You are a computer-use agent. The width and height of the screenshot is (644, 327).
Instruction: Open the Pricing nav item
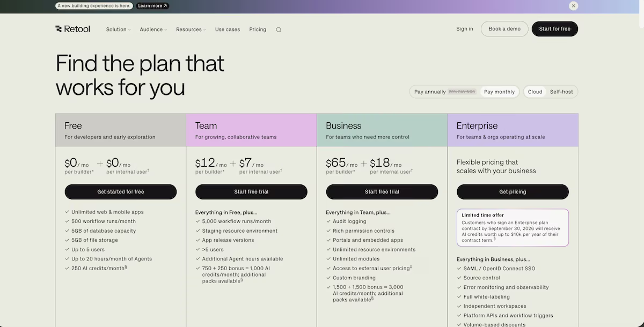pos(258,29)
